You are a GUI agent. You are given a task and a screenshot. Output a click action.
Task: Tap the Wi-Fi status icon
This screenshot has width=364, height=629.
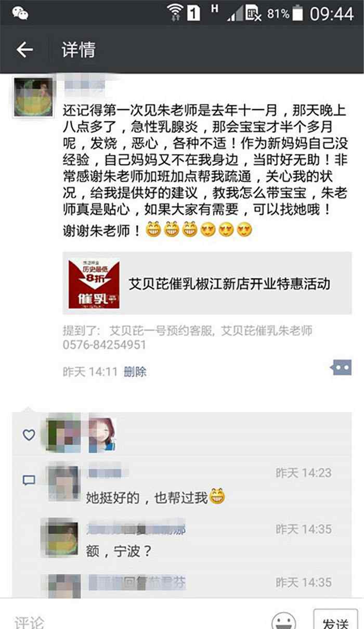[x=175, y=12]
